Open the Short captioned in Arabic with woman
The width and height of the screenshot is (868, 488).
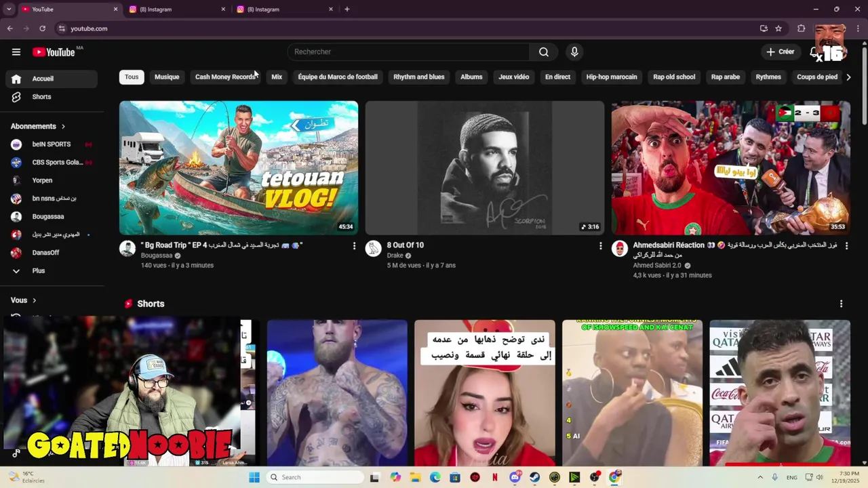coord(485,393)
